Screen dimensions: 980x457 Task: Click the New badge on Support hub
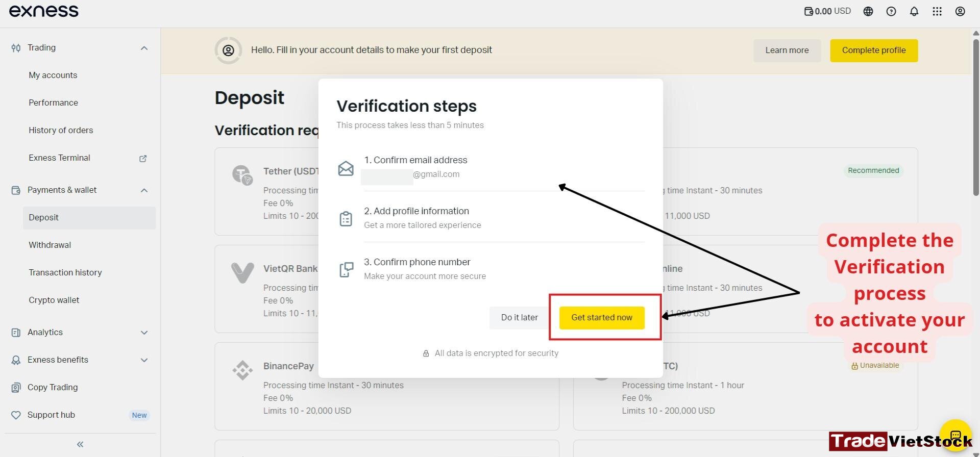coord(139,415)
